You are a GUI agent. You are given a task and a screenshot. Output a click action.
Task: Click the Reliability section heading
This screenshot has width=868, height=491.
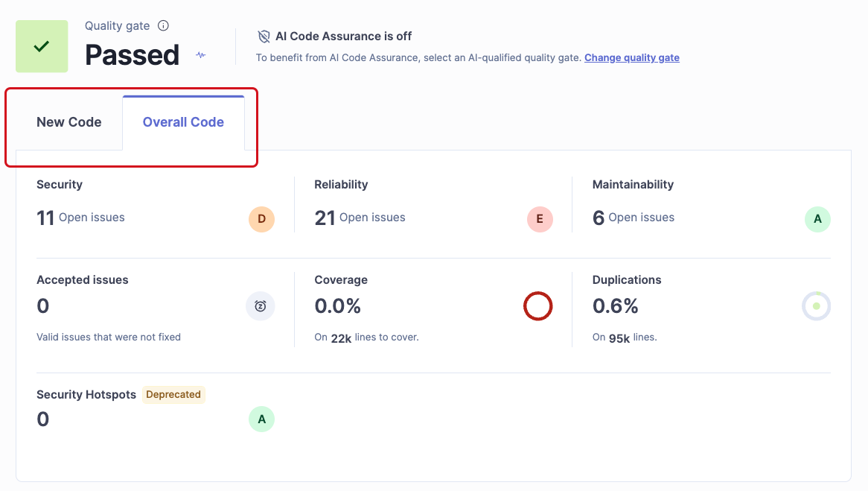[341, 185]
